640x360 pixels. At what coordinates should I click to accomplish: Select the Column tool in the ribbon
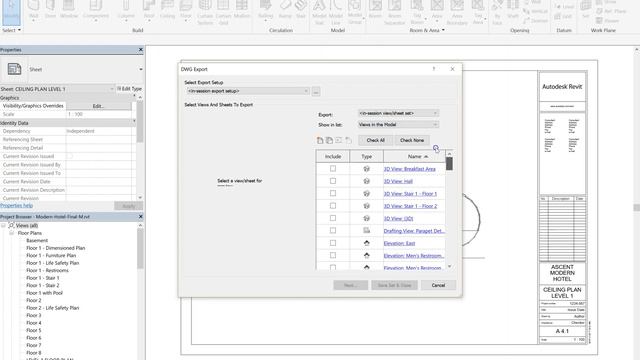pos(126,10)
